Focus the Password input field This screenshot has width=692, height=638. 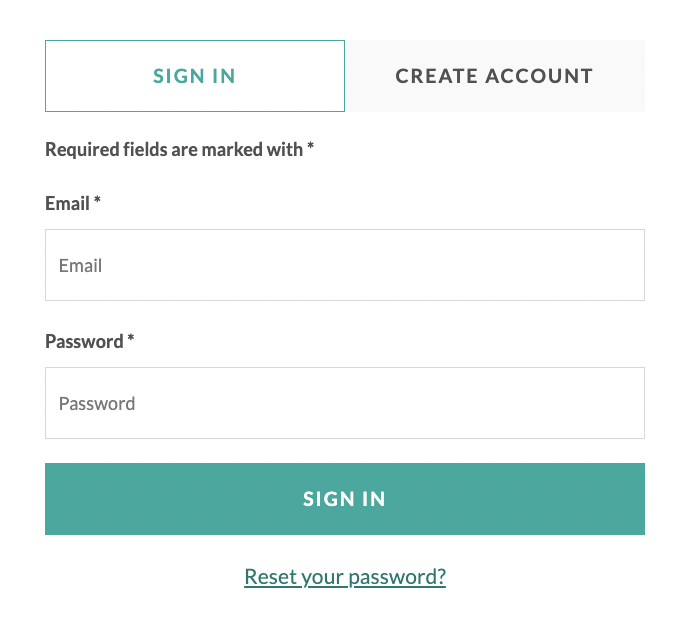pos(344,403)
